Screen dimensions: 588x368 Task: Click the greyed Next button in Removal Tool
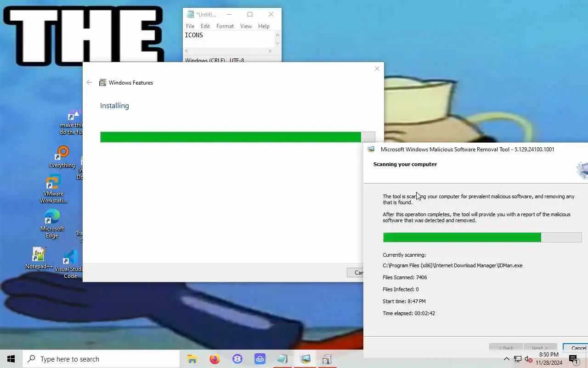(x=540, y=348)
